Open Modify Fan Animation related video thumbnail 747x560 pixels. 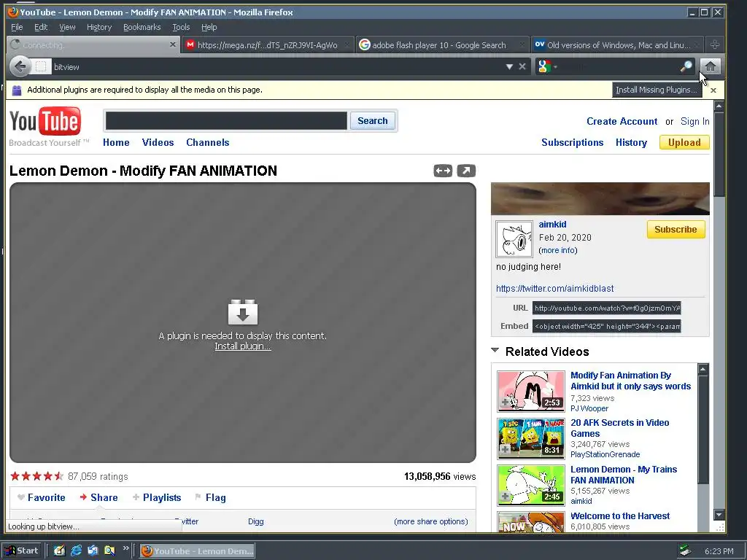(531, 392)
